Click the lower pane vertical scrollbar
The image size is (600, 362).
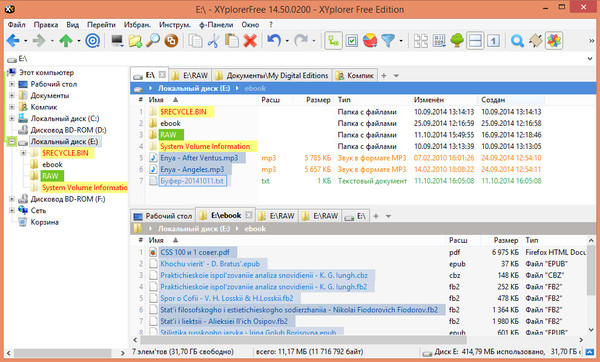591,271
